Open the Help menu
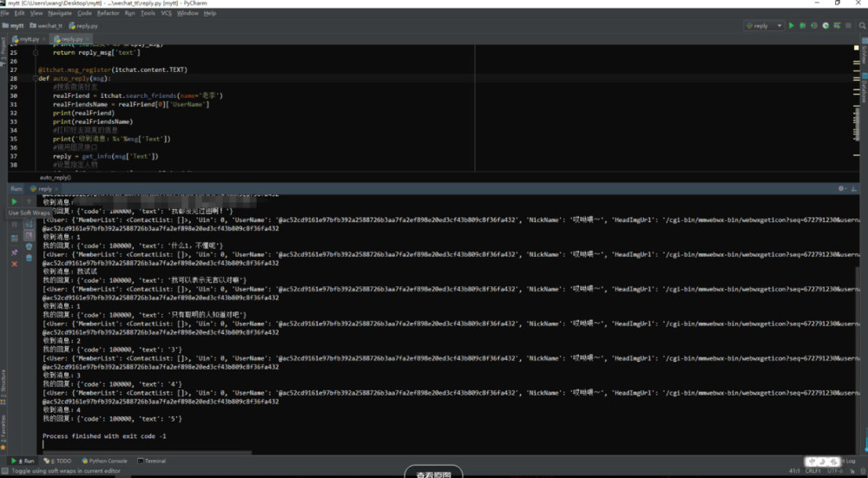The image size is (868, 478). pyautogui.click(x=210, y=13)
